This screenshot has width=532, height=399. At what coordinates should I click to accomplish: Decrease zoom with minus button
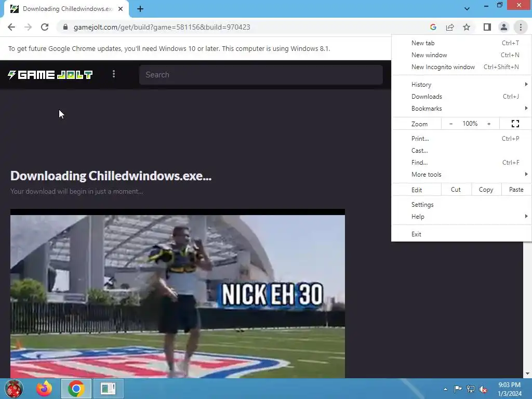click(451, 124)
